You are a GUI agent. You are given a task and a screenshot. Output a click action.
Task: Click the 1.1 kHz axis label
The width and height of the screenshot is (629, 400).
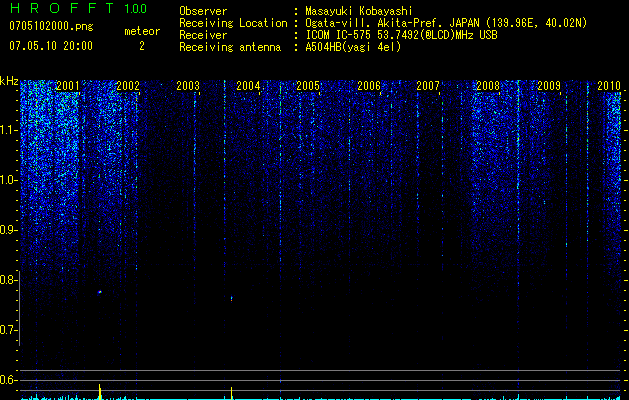[x=8, y=130]
